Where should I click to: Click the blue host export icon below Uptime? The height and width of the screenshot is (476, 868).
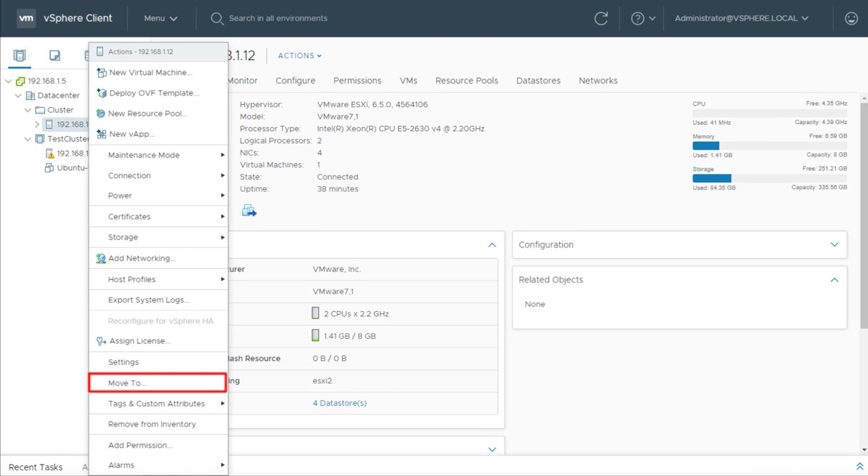(249, 211)
